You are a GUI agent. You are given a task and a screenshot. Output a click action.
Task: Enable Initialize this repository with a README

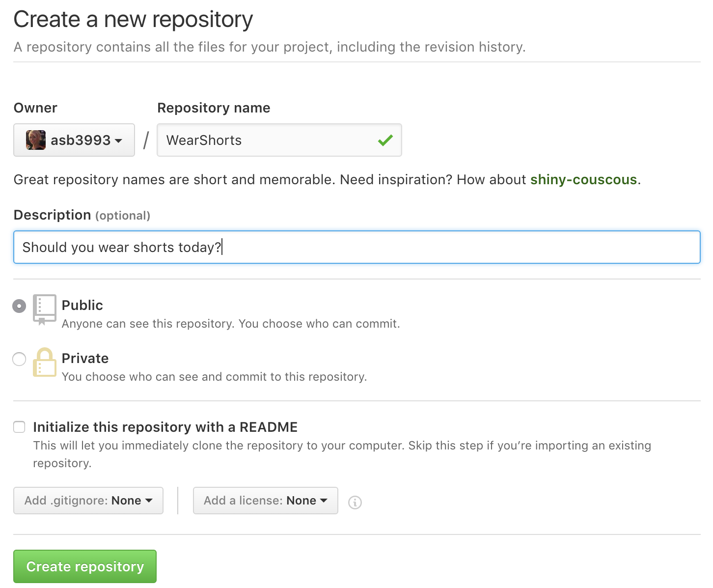(19, 427)
